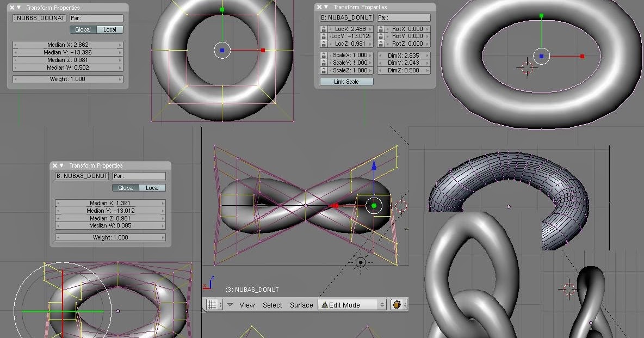Toggle the lock icon beside ScaleY

point(324,63)
